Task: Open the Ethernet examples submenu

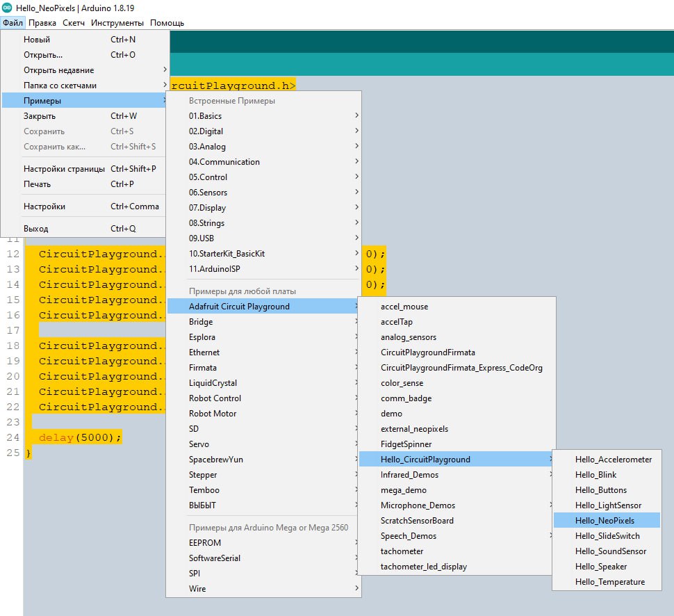Action: coord(263,352)
